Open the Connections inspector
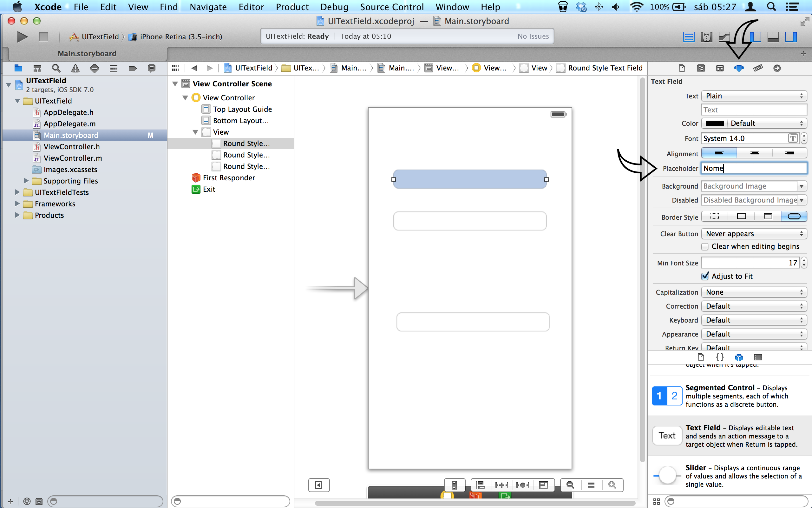 pyautogui.click(x=777, y=68)
